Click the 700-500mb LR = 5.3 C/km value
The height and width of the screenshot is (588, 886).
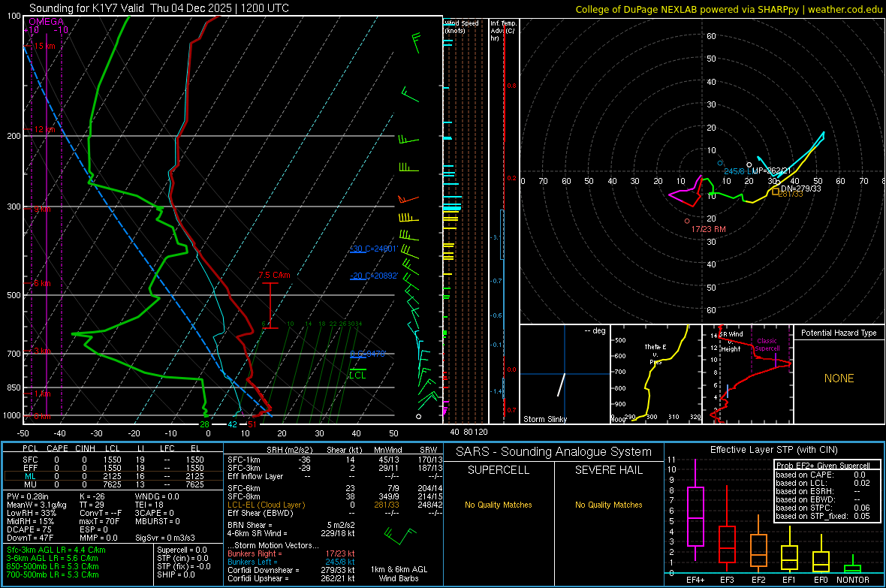pos(53,575)
